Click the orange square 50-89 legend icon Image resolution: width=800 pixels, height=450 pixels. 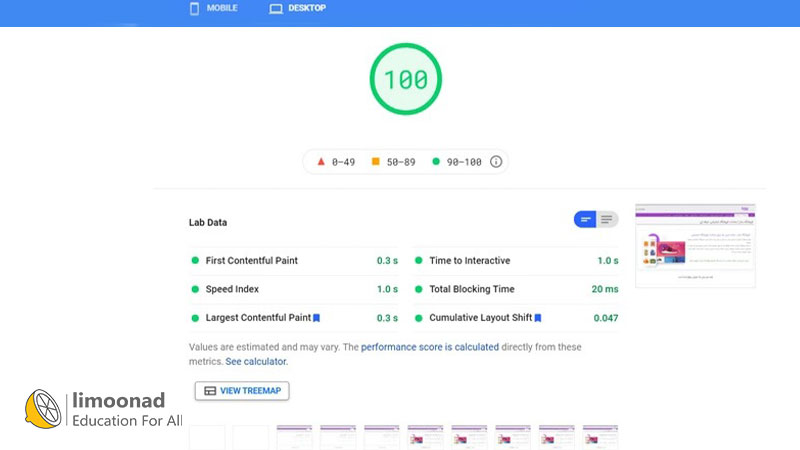tap(376, 162)
